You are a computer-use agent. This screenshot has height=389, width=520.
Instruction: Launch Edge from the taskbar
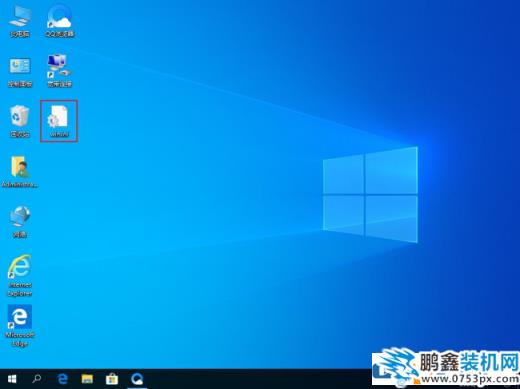click(62, 379)
